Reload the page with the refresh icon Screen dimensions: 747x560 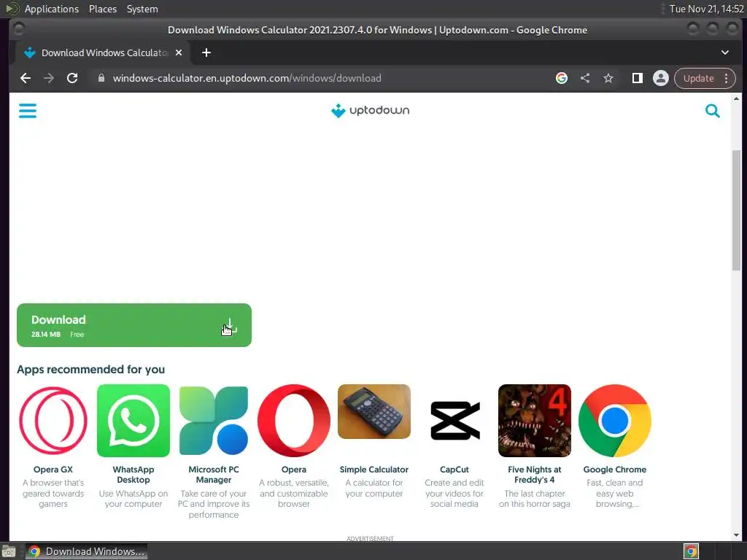(72, 78)
